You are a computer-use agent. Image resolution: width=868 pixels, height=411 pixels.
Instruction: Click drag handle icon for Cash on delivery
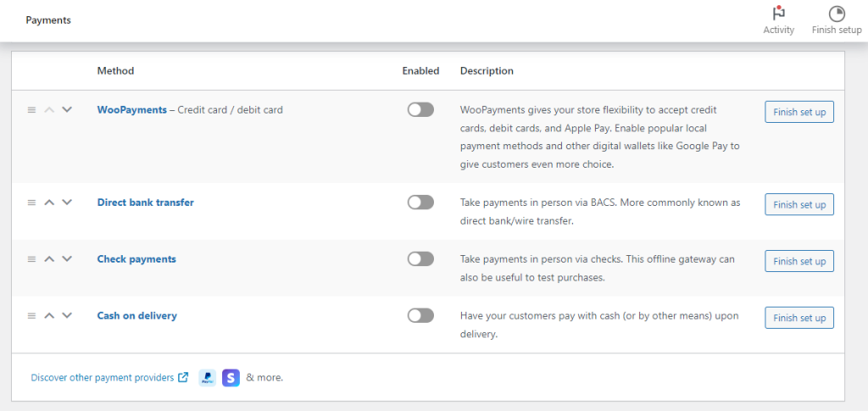coord(31,316)
